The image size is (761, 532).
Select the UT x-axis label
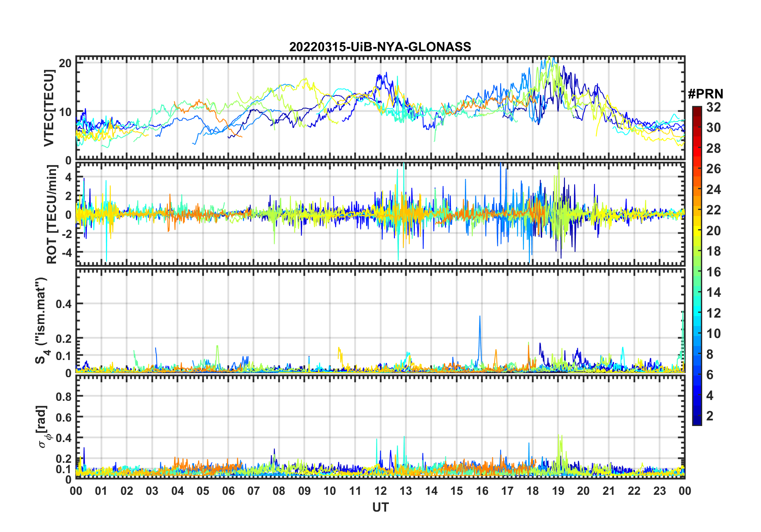380,507
